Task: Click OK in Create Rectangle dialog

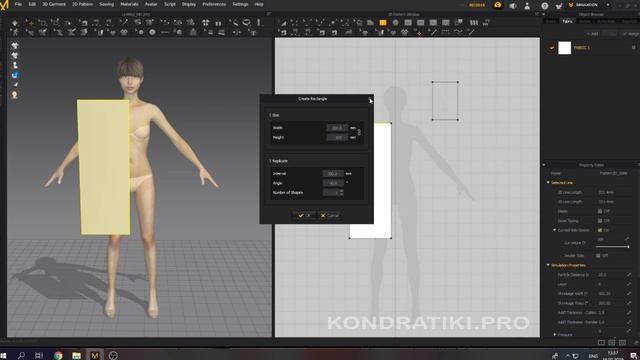Action: [x=304, y=216]
